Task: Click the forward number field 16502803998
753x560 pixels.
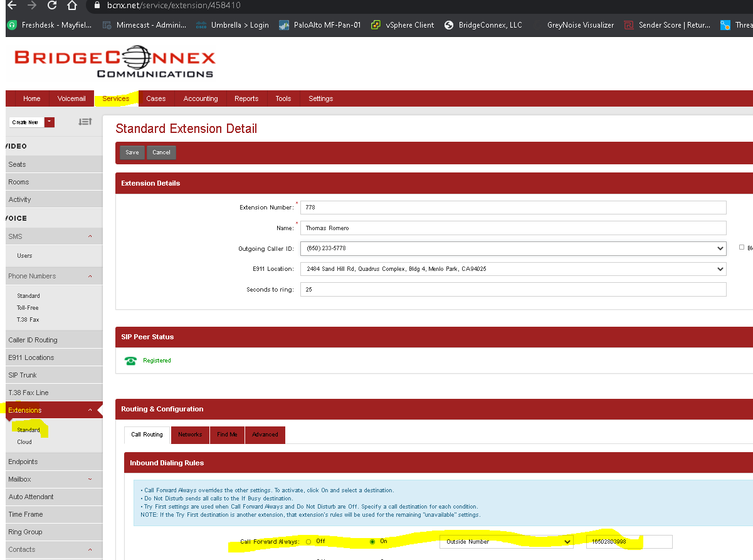Action: [x=629, y=542]
